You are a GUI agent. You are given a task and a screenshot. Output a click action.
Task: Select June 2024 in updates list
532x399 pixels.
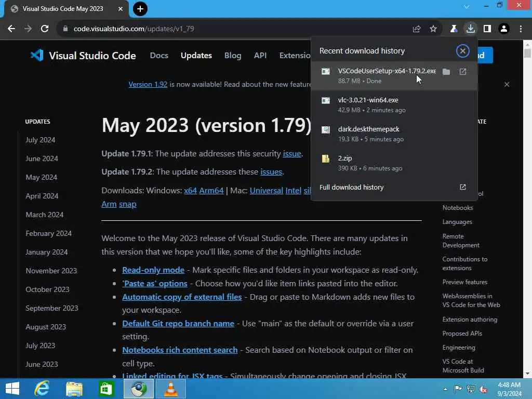pyautogui.click(x=42, y=158)
